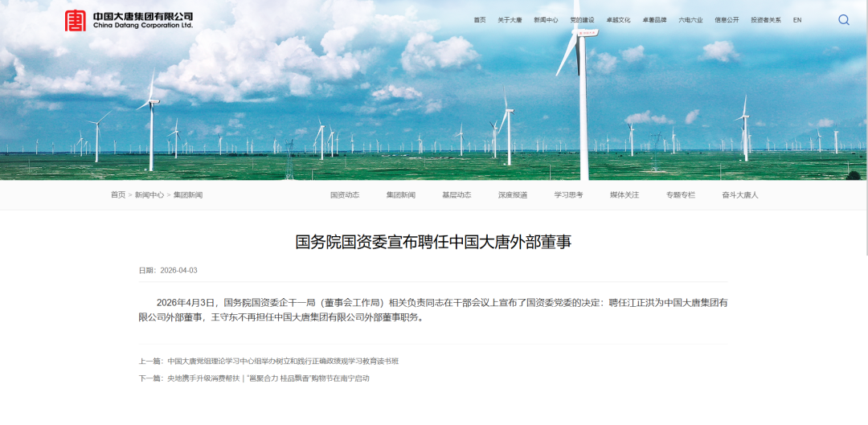Open 六电六业 menu
The width and height of the screenshot is (868, 425).
pos(691,20)
